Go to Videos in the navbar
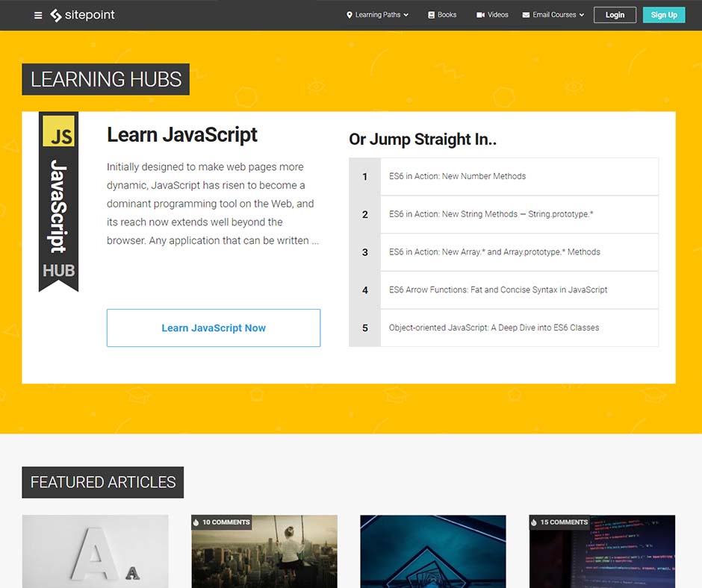The image size is (702, 588). [x=492, y=15]
